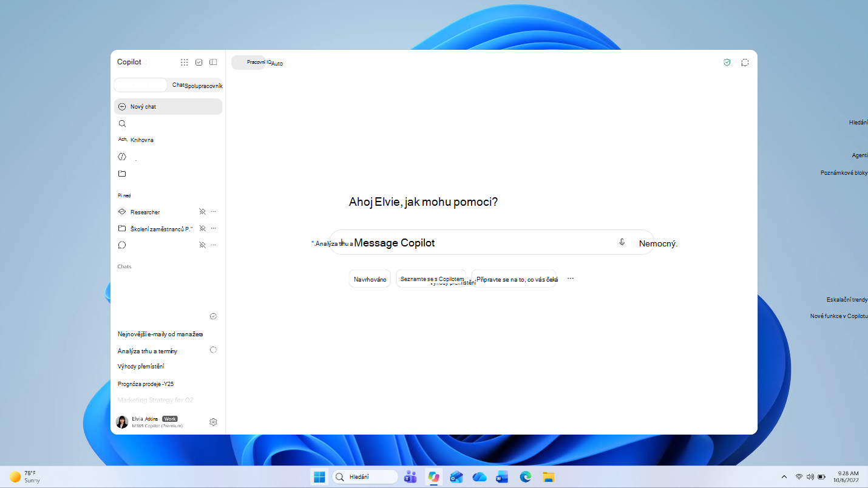Click the Wi-Fi network tray icon
Image resolution: width=868 pixels, height=488 pixels.
tap(799, 477)
